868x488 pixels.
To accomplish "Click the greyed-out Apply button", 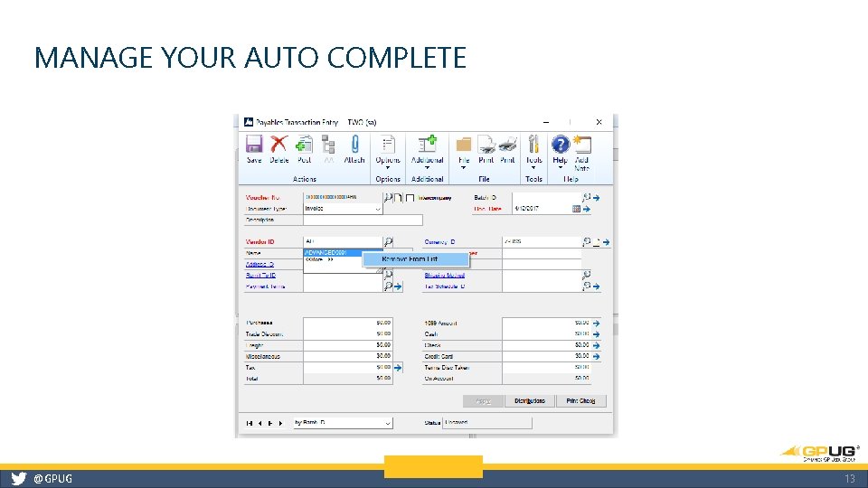I will click(483, 400).
